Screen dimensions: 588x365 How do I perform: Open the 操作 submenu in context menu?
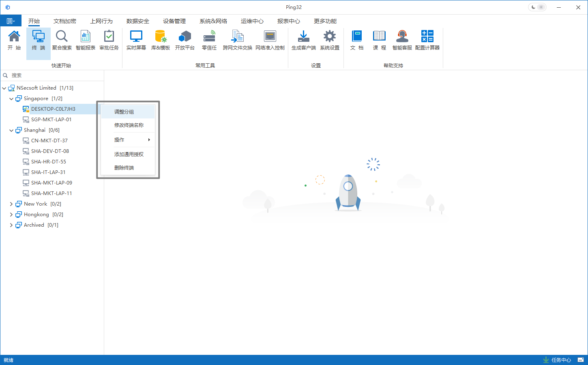pyautogui.click(x=128, y=140)
